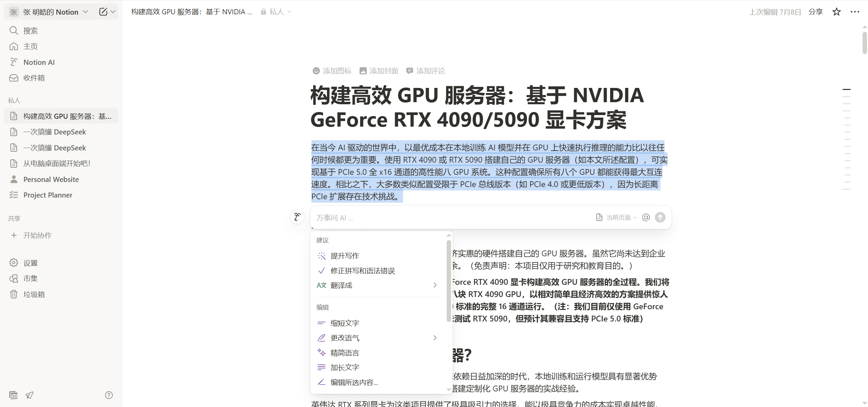Click the Notion AI face icon beside prompt

click(x=297, y=217)
